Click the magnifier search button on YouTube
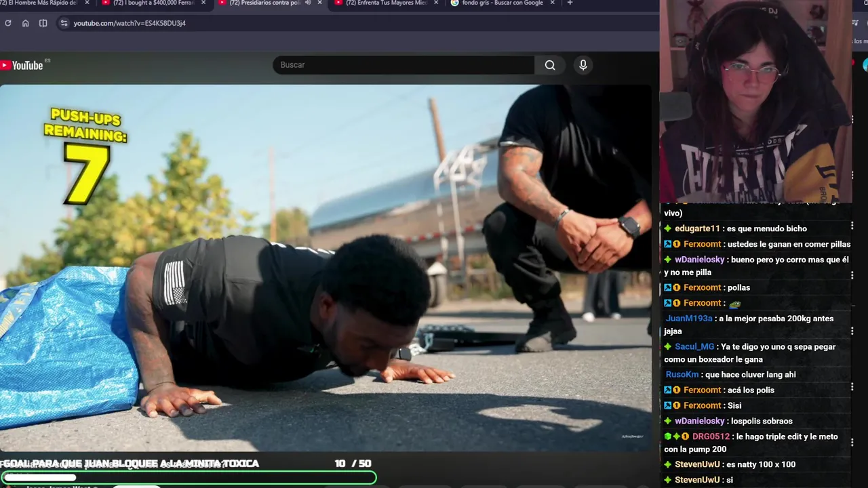 550,65
